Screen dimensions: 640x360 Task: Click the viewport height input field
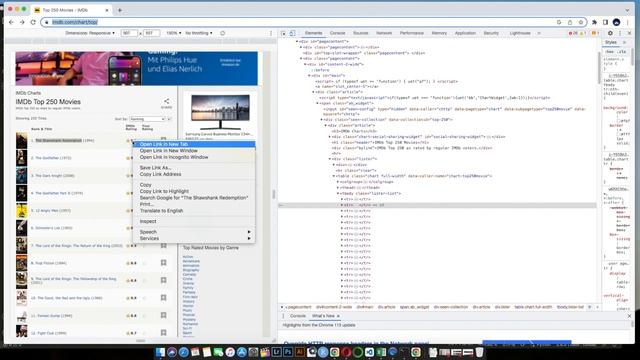coord(151,33)
